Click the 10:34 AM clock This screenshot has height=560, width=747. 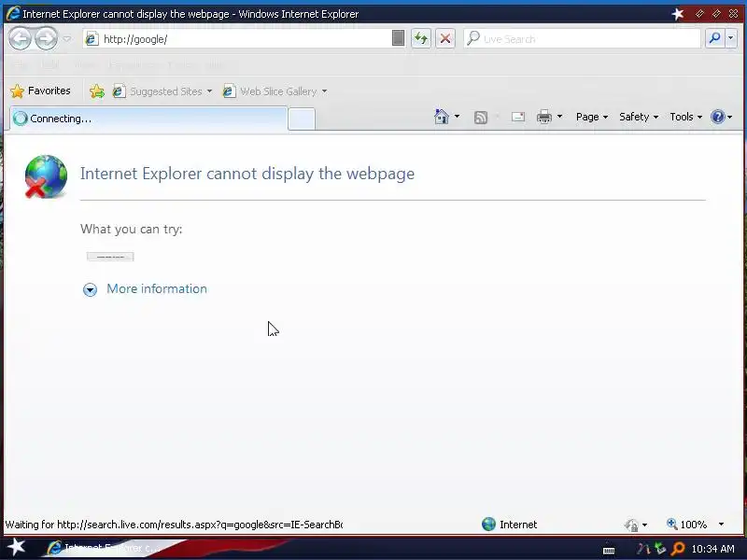tap(712, 549)
